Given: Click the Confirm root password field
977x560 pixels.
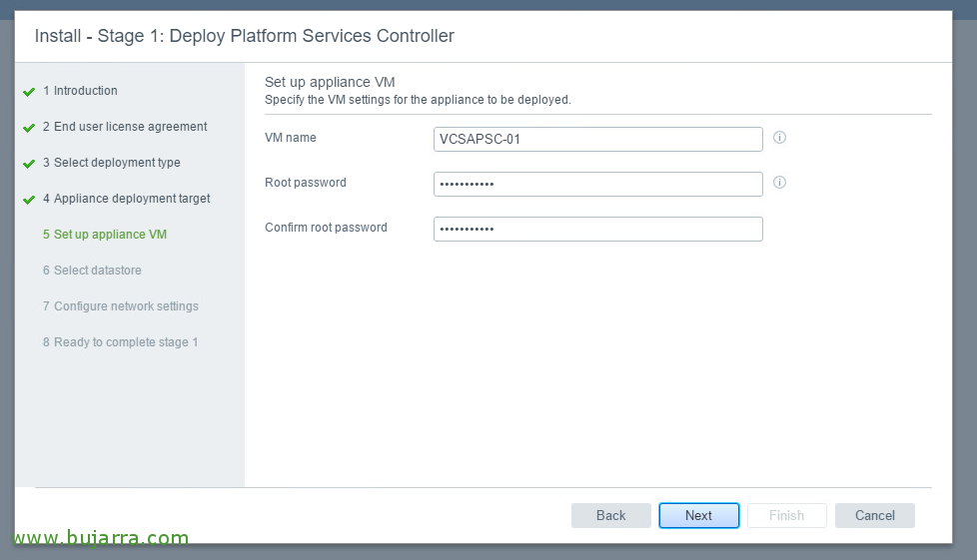Looking at the screenshot, I should (x=597, y=229).
